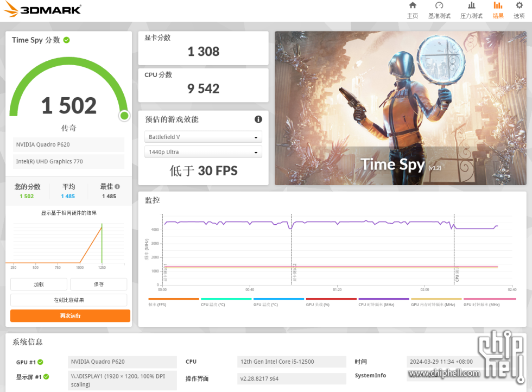Open the 结果 results bar-chart icon
This screenshot has width=532, height=392.
(498, 6)
